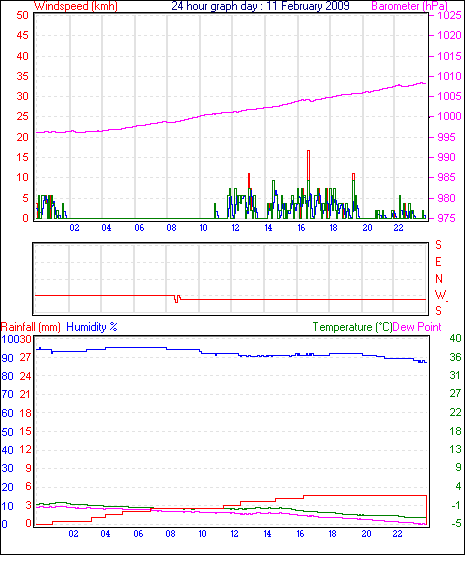466x566 pixels.
Task: Click the W label on wind direction scale
Action: click(440, 295)
